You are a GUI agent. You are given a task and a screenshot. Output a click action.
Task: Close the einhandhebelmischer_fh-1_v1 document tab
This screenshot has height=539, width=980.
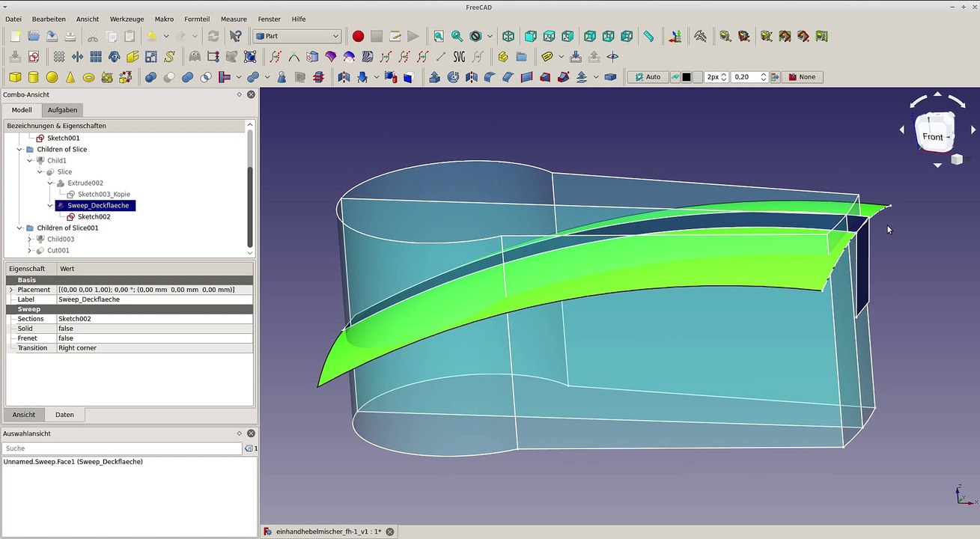(389, 532)
